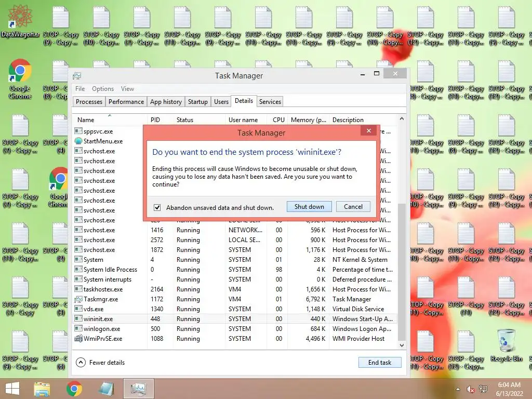Select the DataWagoner desktop shortcut
The height and width of the screenshot is (399, 532).
(20, 21)
